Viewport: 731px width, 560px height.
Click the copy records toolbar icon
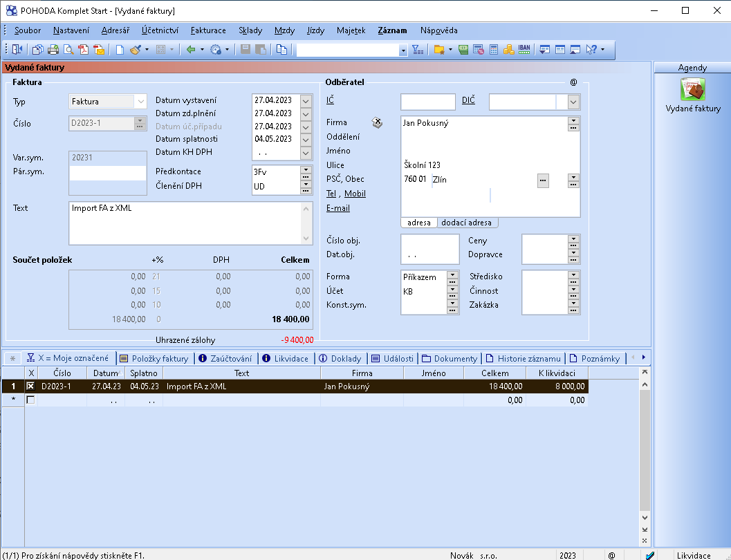[x=38, y=49]
